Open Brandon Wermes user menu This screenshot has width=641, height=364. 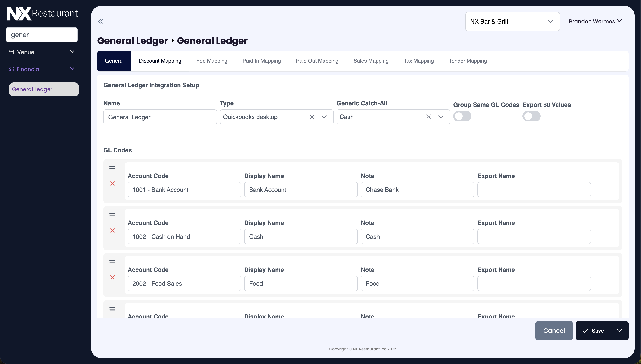595,22
